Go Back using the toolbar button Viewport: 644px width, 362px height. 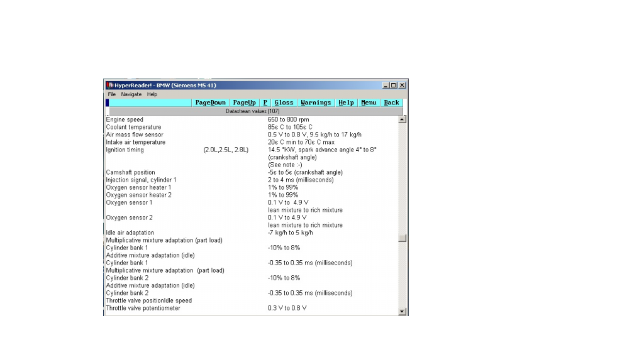[x=391, y=102]
